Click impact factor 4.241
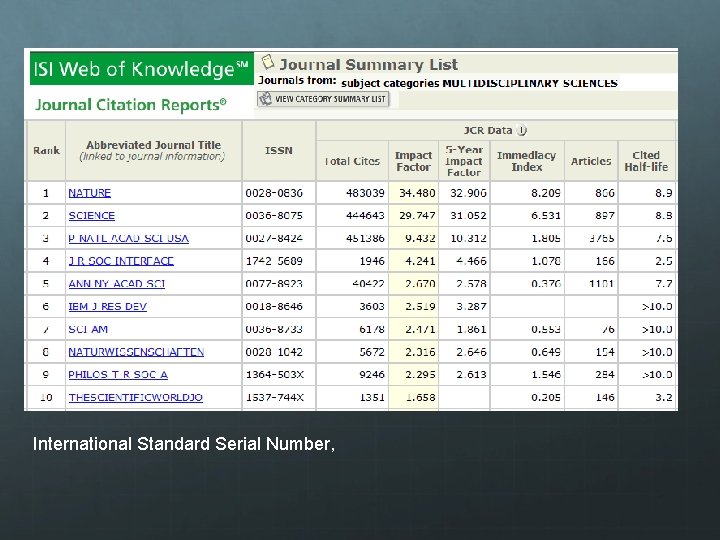Viewport: 720px width, 540px height. (420, 261)
